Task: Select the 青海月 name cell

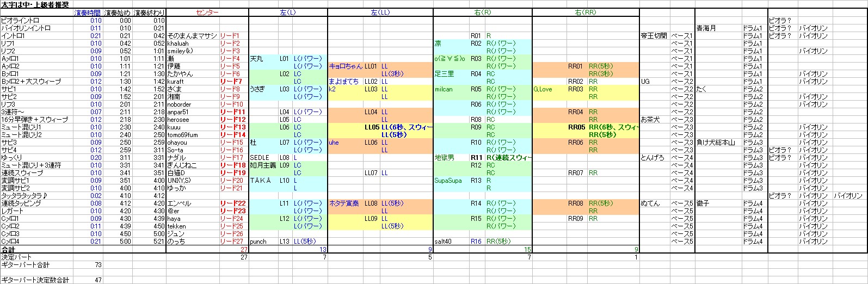Action: [718, 28]
